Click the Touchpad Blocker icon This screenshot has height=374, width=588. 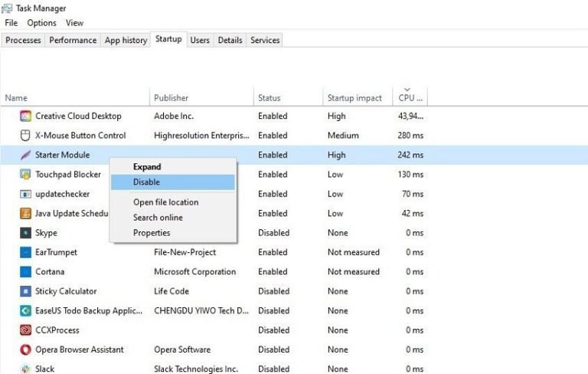point(25,175)
